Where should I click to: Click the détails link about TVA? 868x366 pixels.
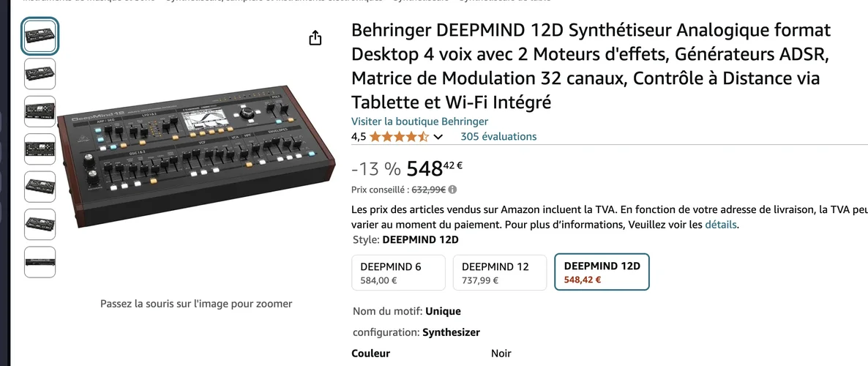721,225
